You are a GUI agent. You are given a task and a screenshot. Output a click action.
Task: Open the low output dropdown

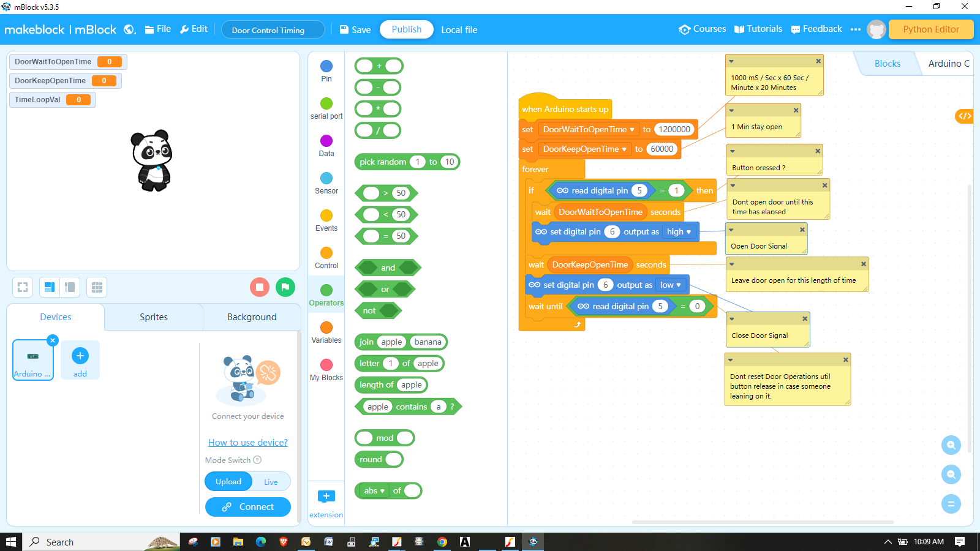tap(671, 285)
